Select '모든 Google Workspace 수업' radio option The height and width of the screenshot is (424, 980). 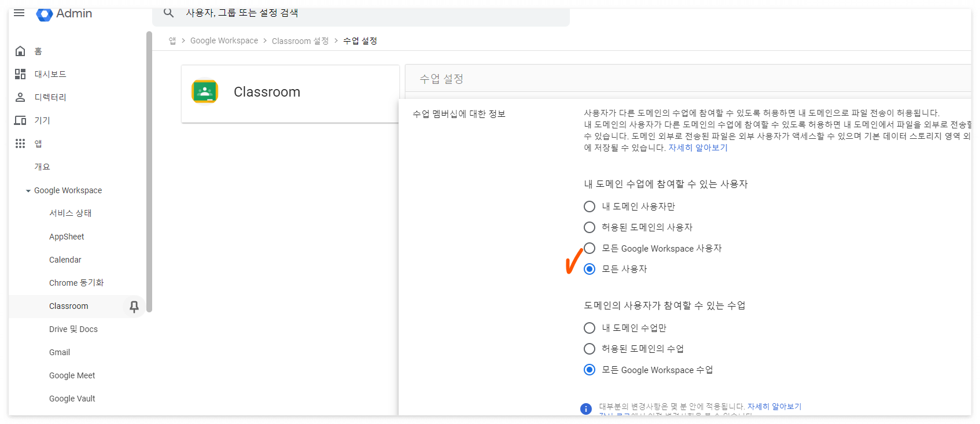(x=590, y=370)
